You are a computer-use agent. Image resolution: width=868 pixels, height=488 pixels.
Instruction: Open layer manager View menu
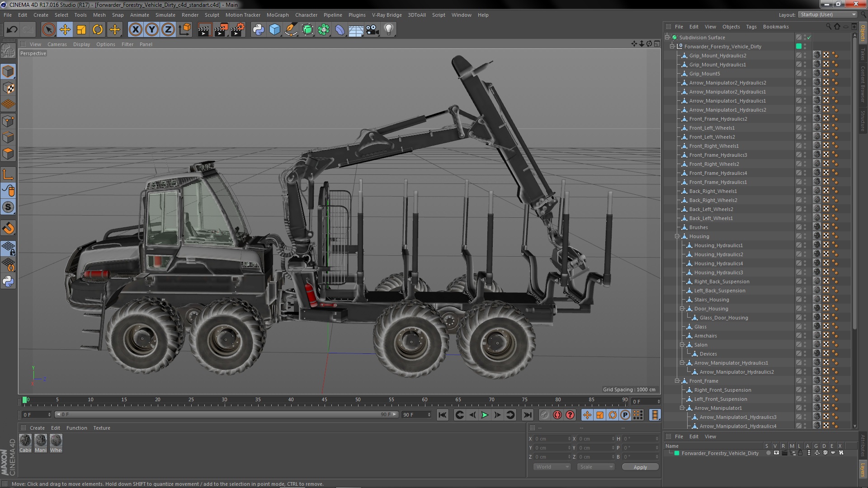[x=710, y=436]
